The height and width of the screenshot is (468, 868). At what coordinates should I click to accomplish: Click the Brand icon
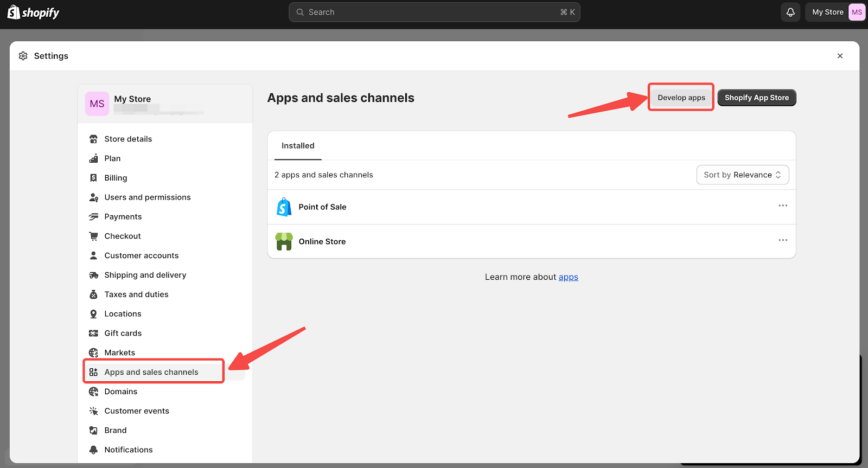pyautogui.click(x=93, y=431)
